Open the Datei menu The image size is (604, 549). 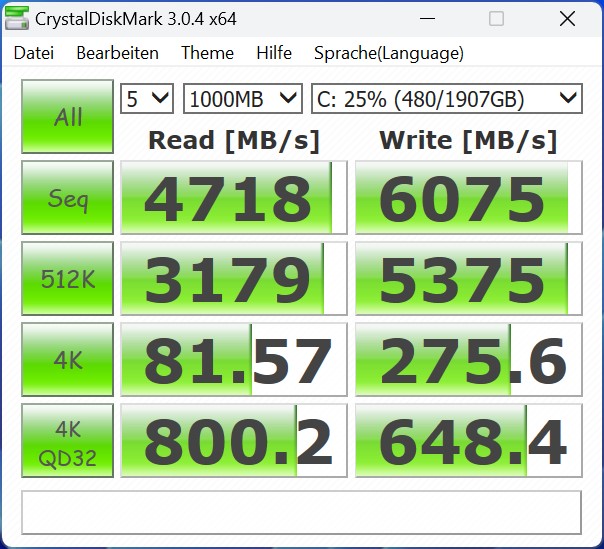(x=34, y=53)
